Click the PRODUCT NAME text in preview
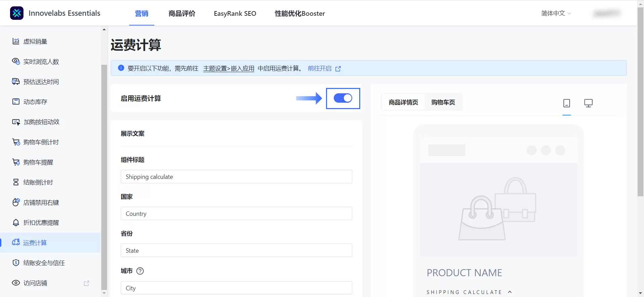This screenshot has width=644, height=297. click(464, 273)
